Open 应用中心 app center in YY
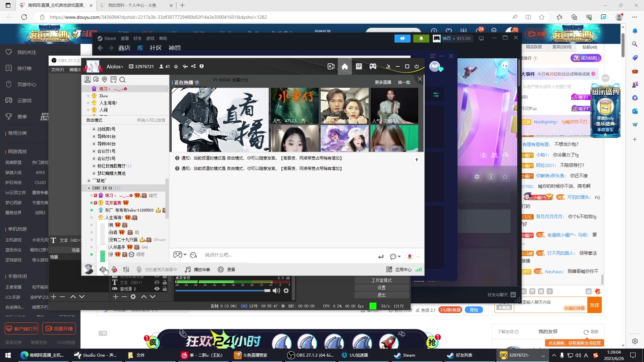 tap(399, 269)
